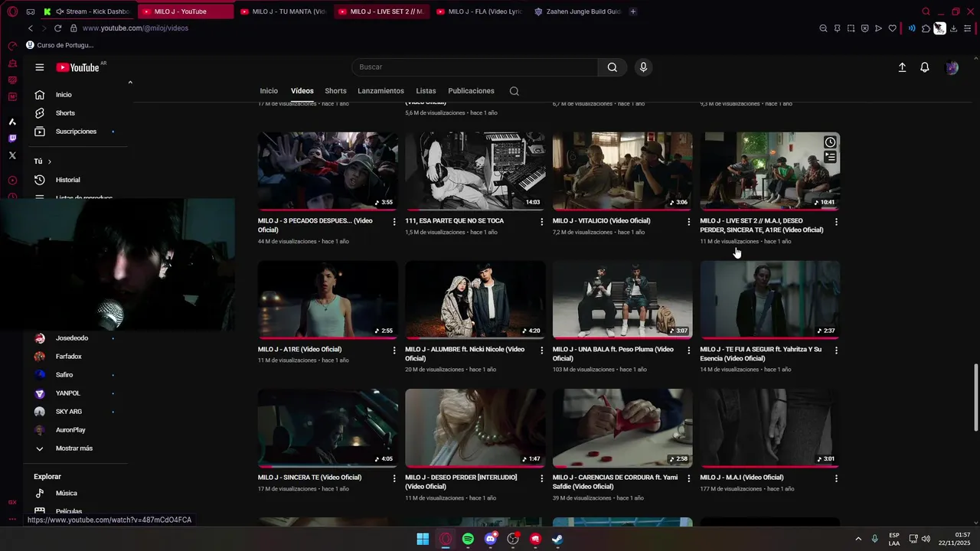980x551 pixels.
Task: Switch to the MILO J - TU MANTA browser tab
Action: coord(283,11)
